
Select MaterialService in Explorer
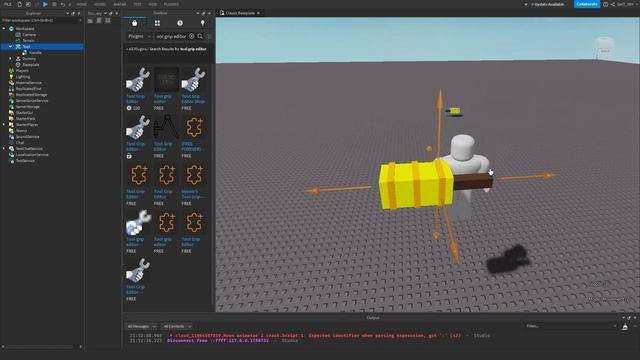coord(29,82)
